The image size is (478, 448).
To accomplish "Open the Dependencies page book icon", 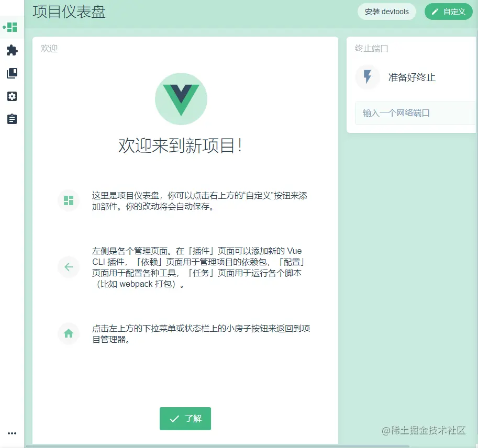I will pos(12,73).
